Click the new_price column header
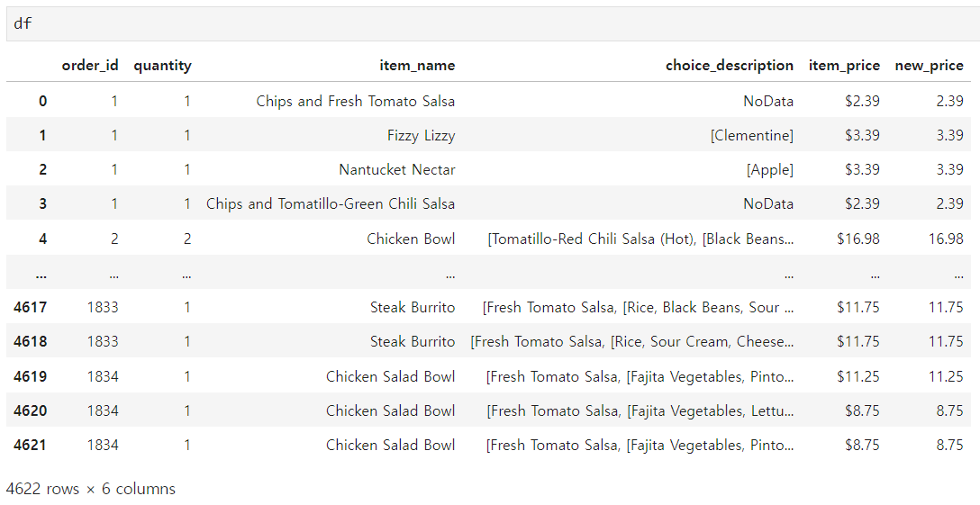This screenshot has height=505, width=980. point(930,66)
